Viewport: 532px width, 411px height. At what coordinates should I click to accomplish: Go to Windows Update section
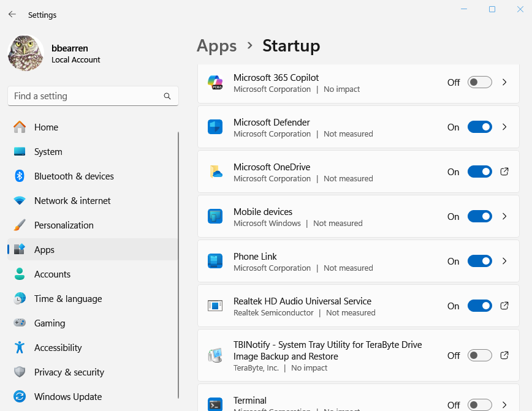pyautogui.click(x=67, y=397)
